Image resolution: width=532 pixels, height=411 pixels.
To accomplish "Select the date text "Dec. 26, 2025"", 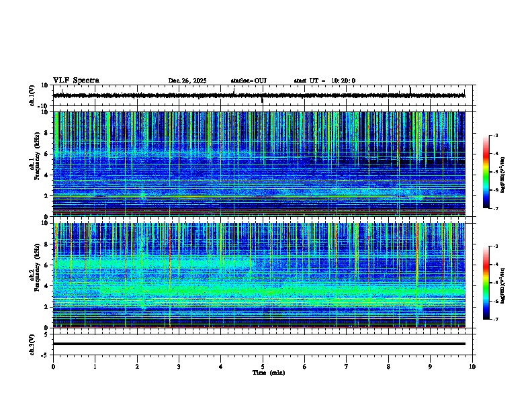I will [187, 81].
